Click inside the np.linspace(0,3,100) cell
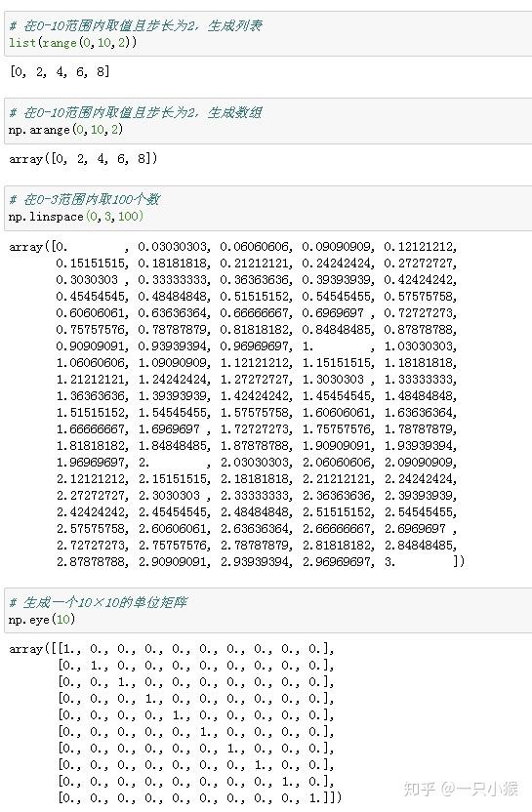The image size is (532, 812). tap(268, 208)
